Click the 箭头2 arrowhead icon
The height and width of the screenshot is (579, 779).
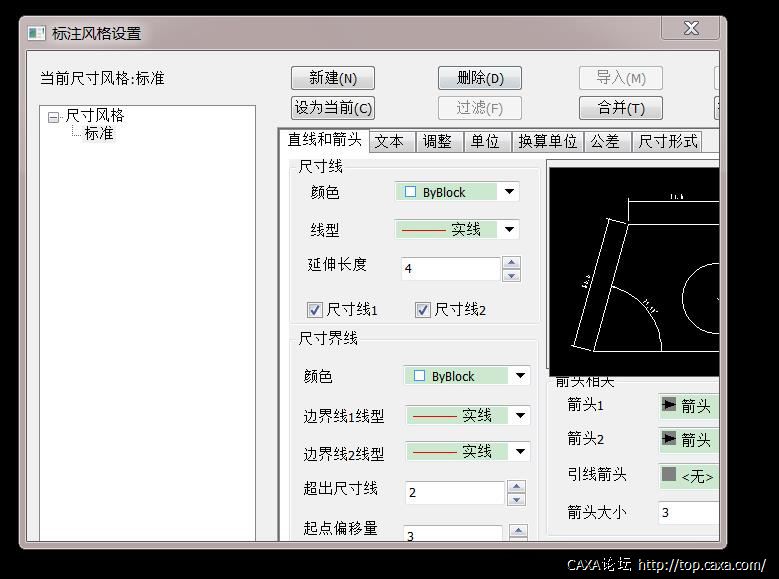[x=669, y=438]
